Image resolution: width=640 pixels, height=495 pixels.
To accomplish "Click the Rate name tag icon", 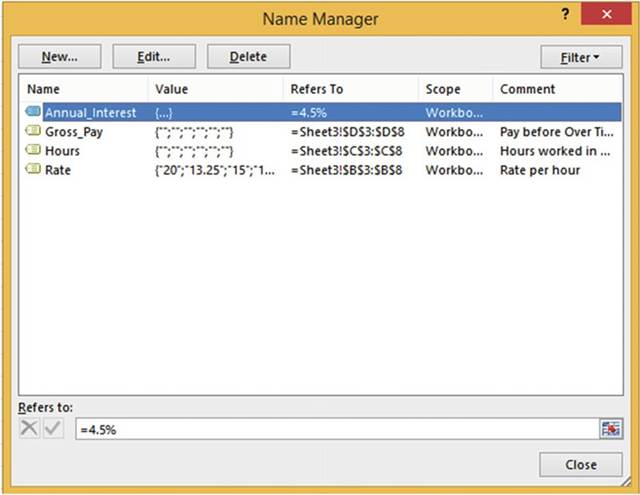I will coord(33,170).
